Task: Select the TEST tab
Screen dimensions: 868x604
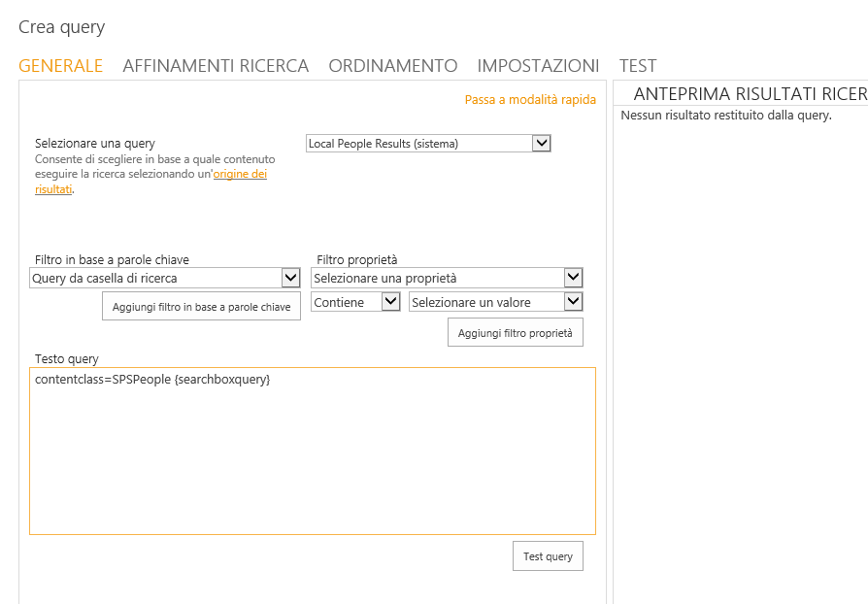Action: coord(638,66)
